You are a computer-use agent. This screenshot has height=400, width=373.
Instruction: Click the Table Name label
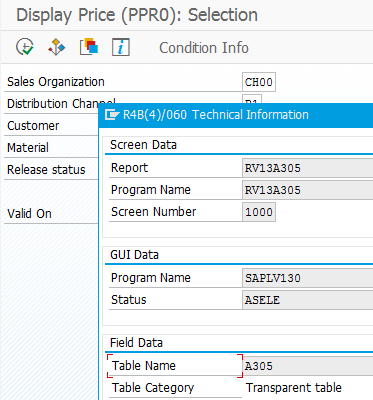point(144,366)
